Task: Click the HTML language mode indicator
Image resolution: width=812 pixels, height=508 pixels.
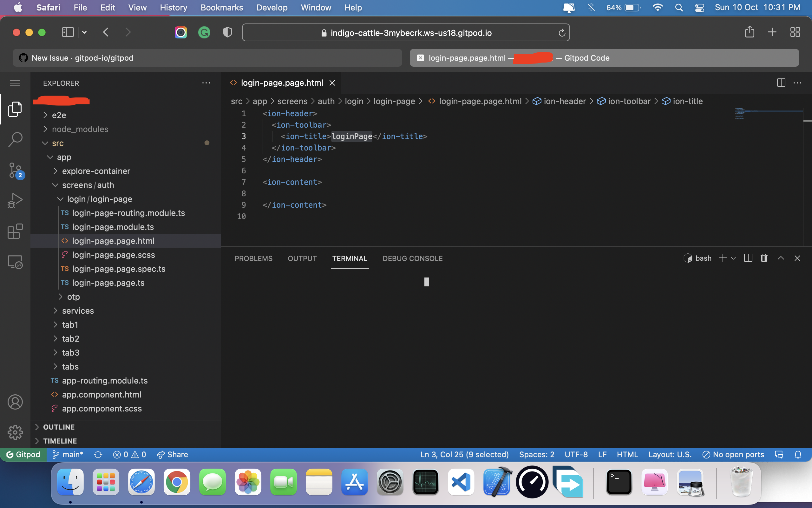Action: (x=627, y=455)
